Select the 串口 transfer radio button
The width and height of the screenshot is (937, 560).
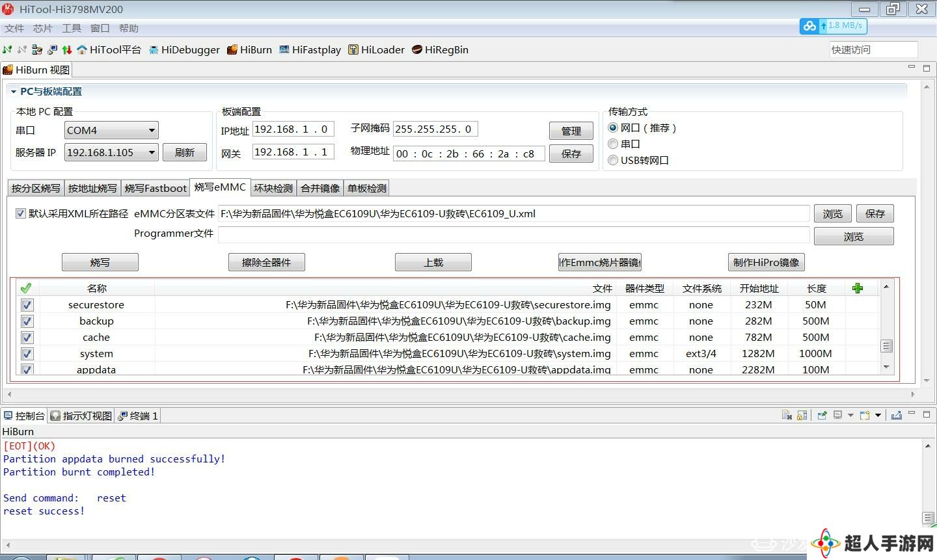coord(613,144)
